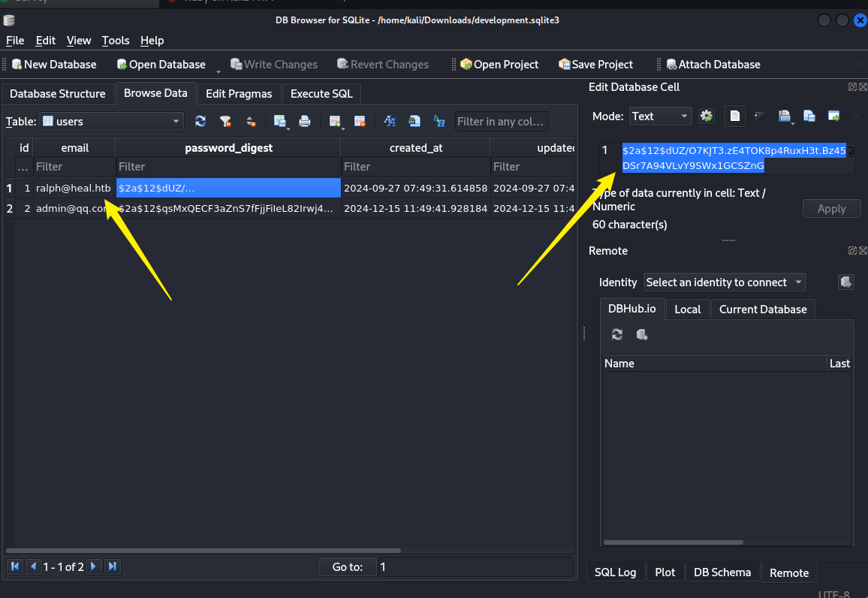Select the Local tab in Remote
Screen dimensions: 868x598
tap(688, 310)
